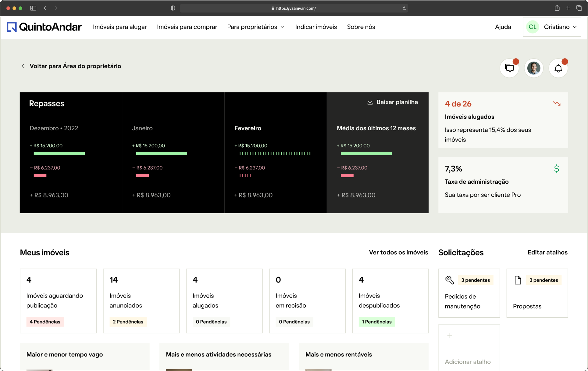
Task: Click pink expense bar under Janeiro
Action: pos(142,175)
